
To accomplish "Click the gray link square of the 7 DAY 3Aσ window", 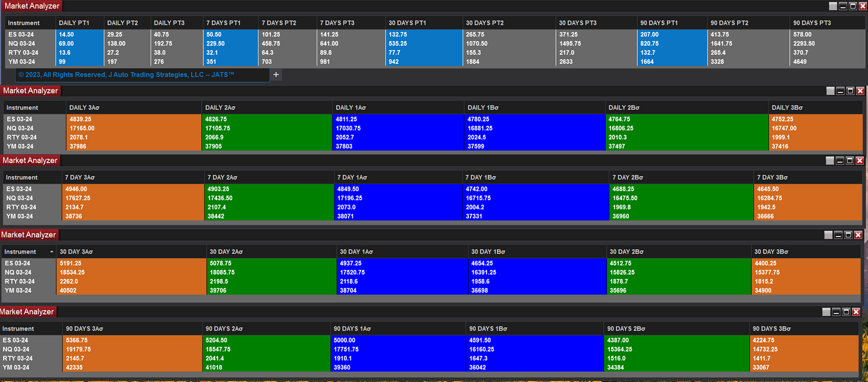I will 830,161.
